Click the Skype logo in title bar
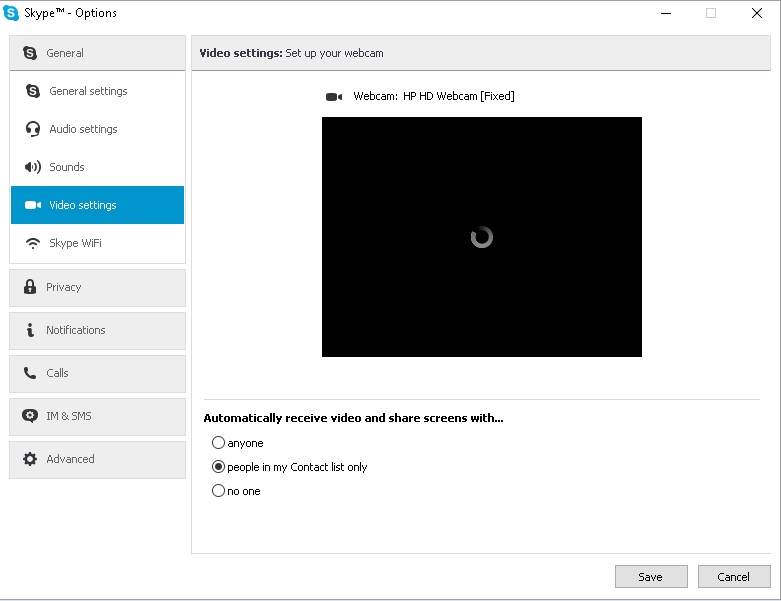This screenshot has width=781, height=601. coord(11,12)
